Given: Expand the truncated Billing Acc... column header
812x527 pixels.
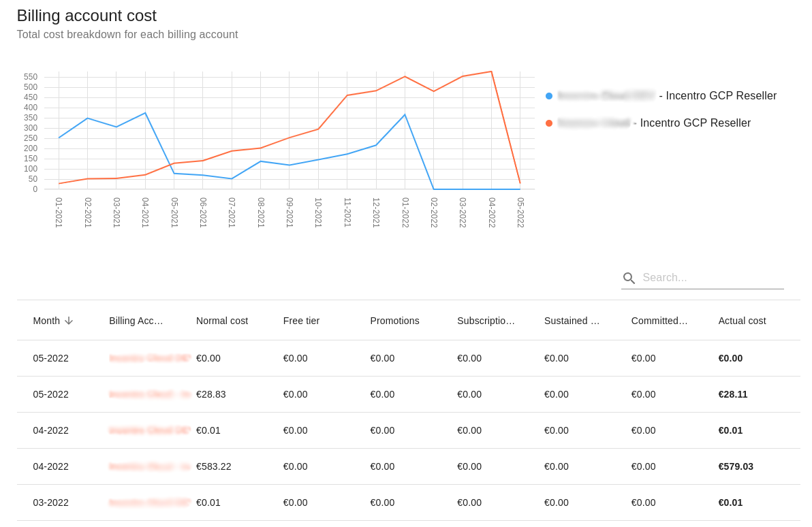Looking at the screenshot, I should (x=136, y=320).
